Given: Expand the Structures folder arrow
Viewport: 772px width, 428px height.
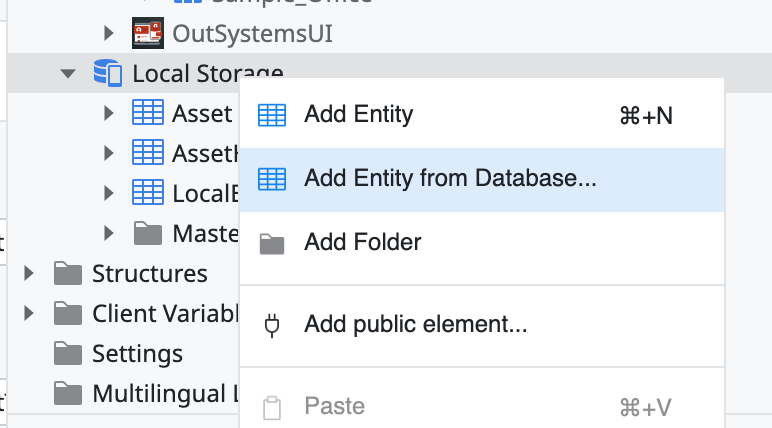Looking at the screenshot, I should [29, 273].
